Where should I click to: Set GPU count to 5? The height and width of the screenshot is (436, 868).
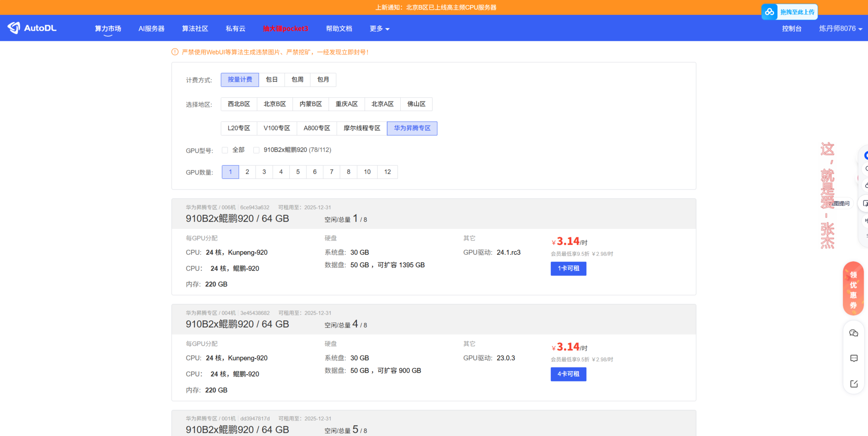[x=298, y=172]
